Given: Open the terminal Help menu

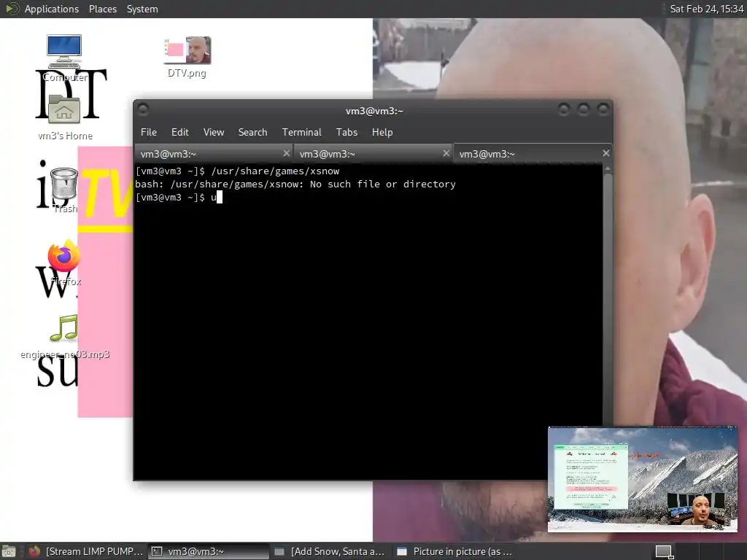Looking at the screenshot, I should pos(382,132).
